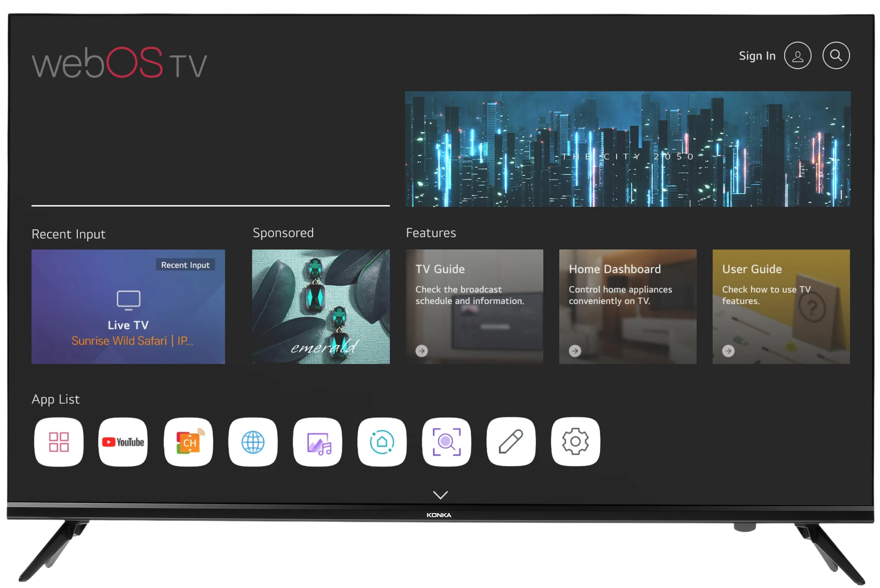
Task: Click the App List section heading
Action: pos(56,399)
